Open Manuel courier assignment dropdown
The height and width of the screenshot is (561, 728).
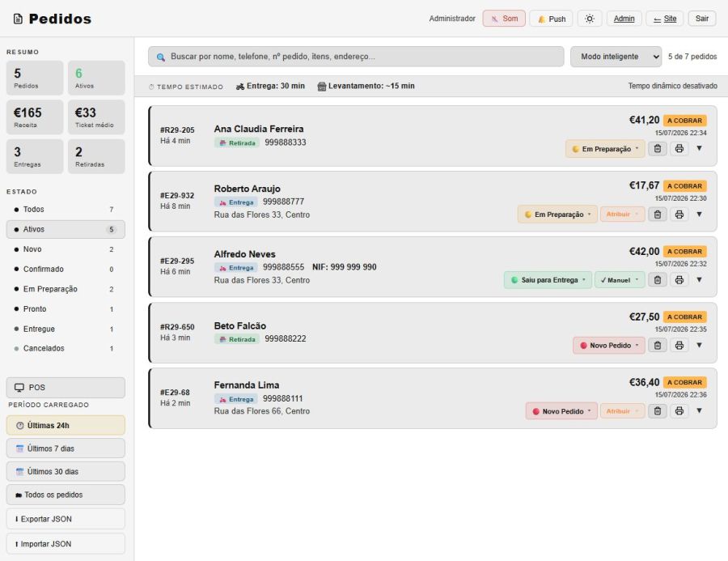click(x=620, y=280)
